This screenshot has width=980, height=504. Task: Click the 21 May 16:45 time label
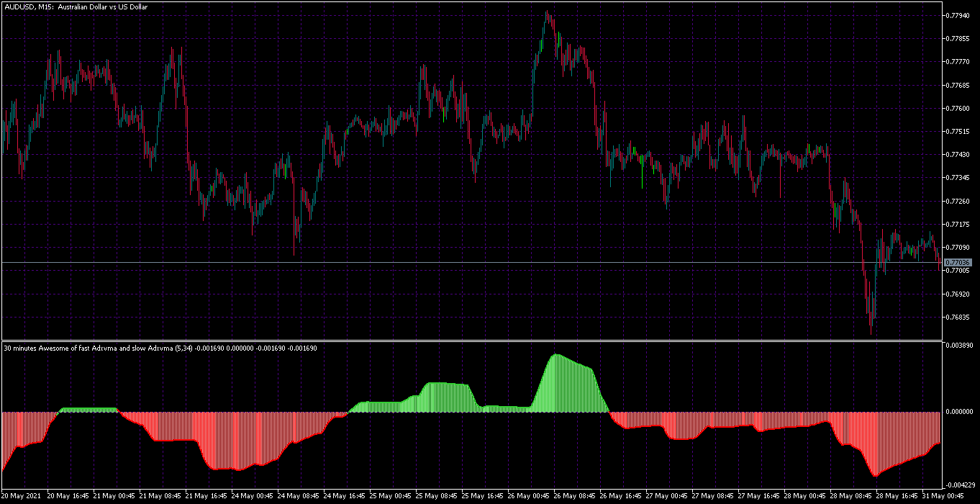click(207, 496)
